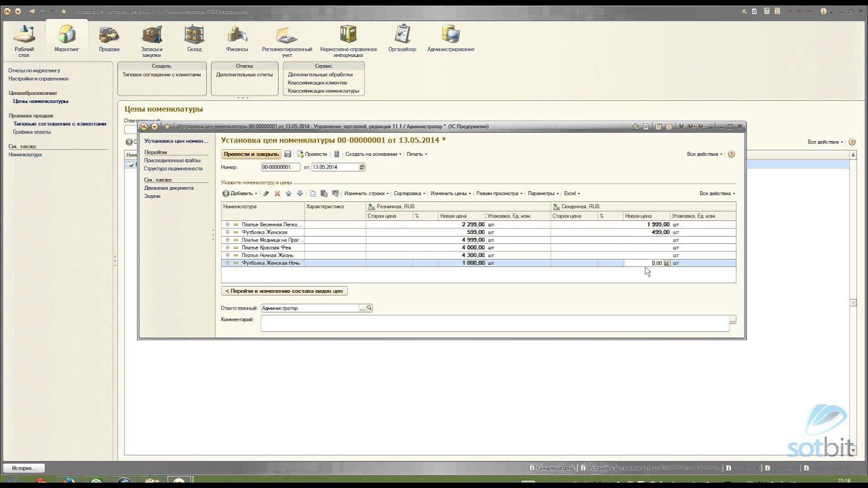The width and height of the screenshot is (868, 488).
Task: Open the calendar picker next to date field
Action: (362, 167)
